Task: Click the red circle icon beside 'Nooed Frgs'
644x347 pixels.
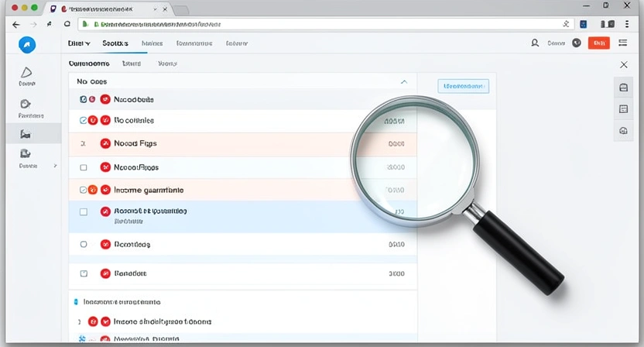Action: pyautogui.click(x=105, y=143)
